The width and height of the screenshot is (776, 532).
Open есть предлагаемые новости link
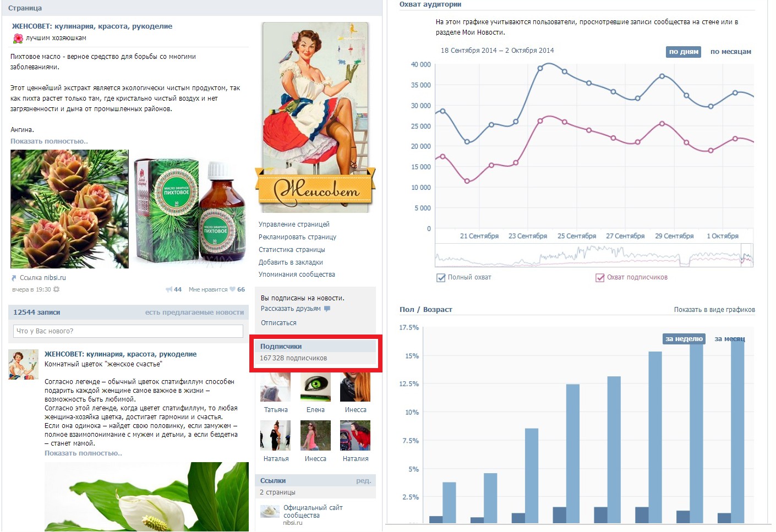194,312
